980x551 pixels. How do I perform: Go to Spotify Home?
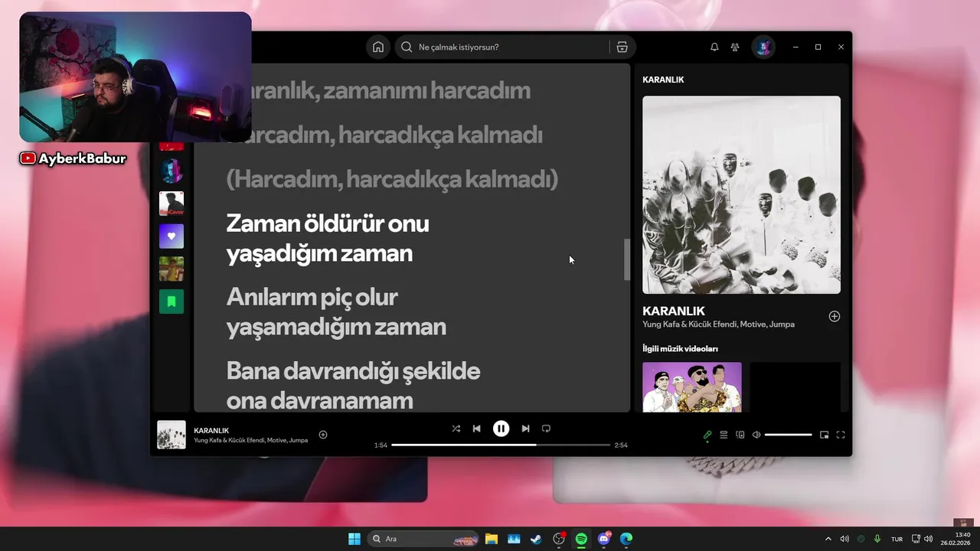tap(378, 47)
